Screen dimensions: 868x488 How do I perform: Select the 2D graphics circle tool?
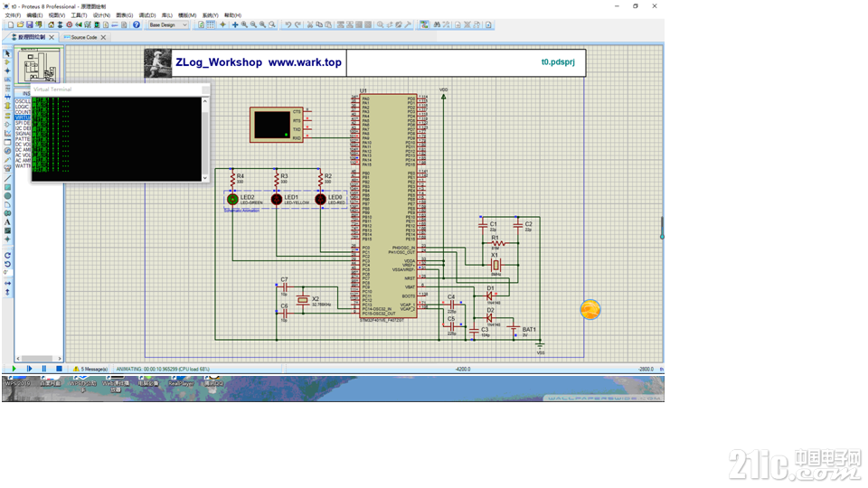coord(7,196)
